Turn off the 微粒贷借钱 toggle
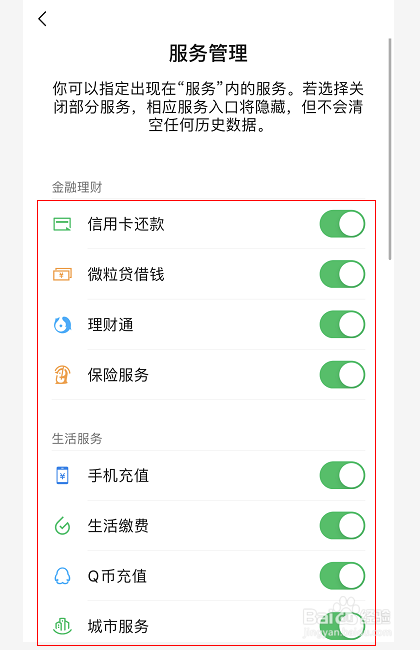Viewport: 420px width, 650px height. [342, 274]
